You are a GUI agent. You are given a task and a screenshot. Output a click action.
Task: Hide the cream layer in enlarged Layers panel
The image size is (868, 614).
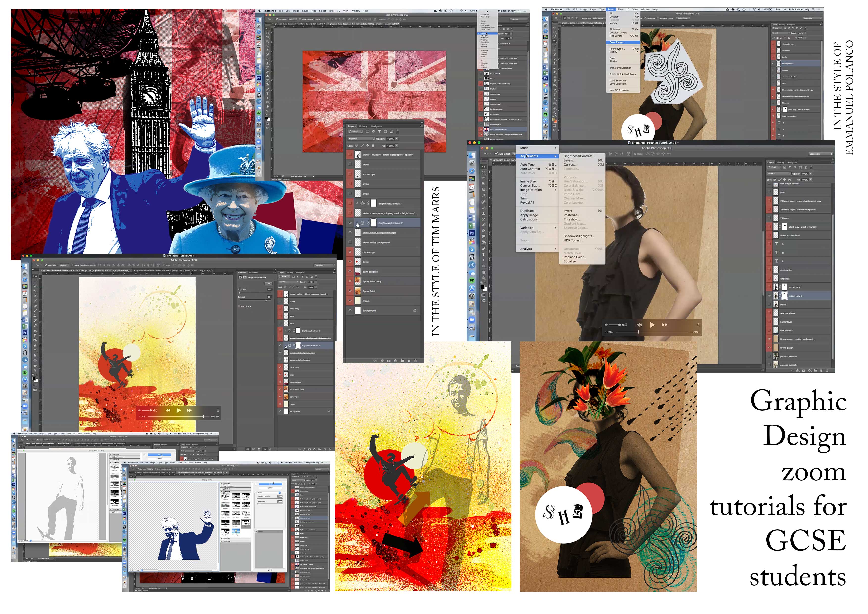pyautogui.click(x=350, y=301)
